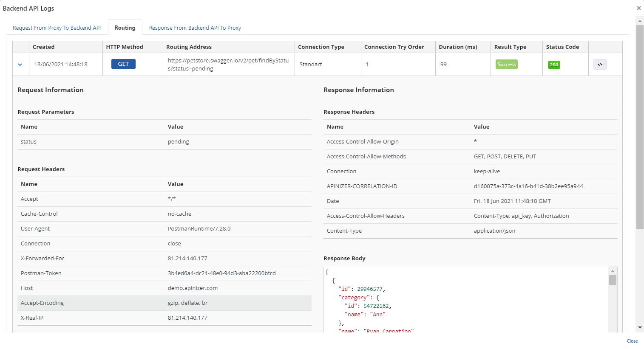The height and width of the screenshot is (349, 644).
Task: Select the Accept-Encoding request header row
Action: point(164,303)
